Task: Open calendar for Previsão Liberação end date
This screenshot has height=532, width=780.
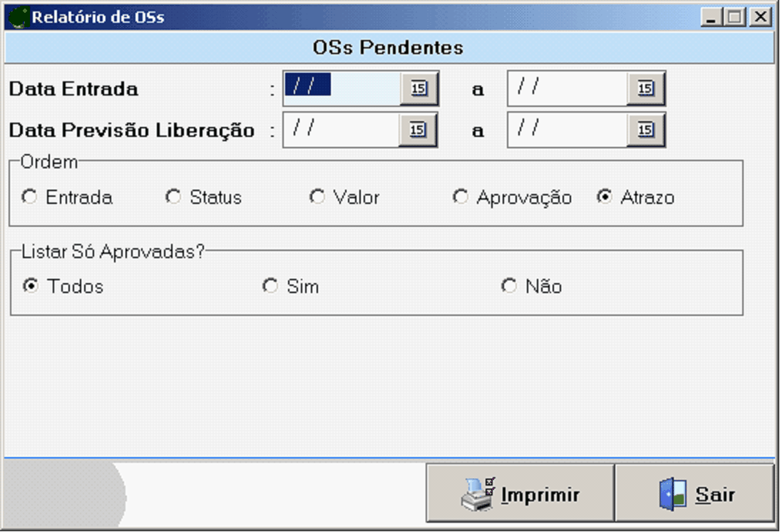Action: coord(645,130)
